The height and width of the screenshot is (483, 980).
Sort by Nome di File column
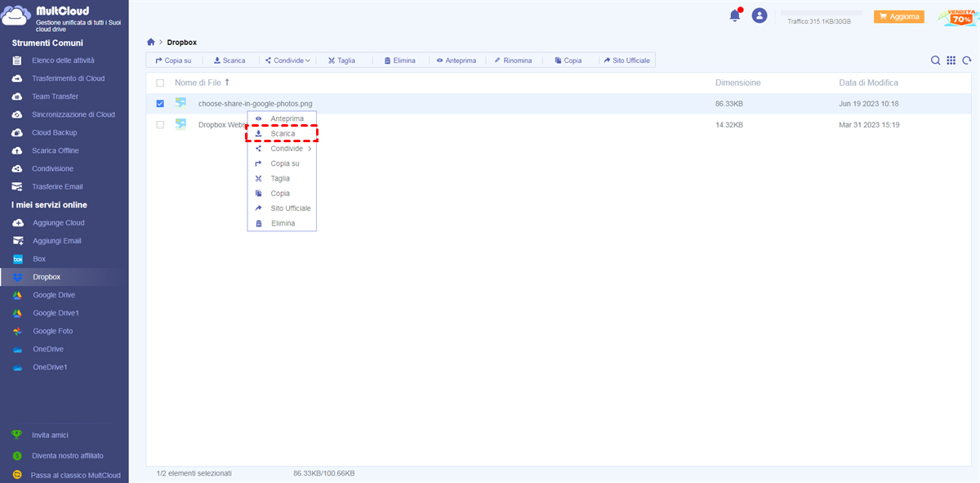202,83
